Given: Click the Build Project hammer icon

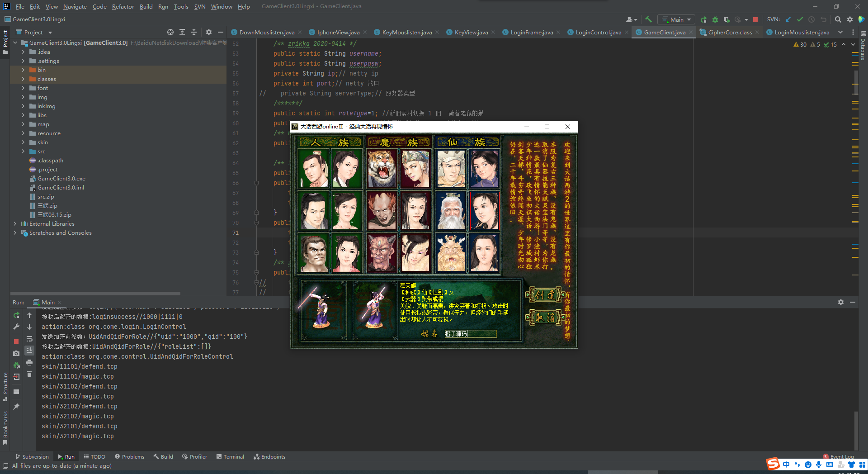Looking at the screenshot, I should [x=648, y=19].
